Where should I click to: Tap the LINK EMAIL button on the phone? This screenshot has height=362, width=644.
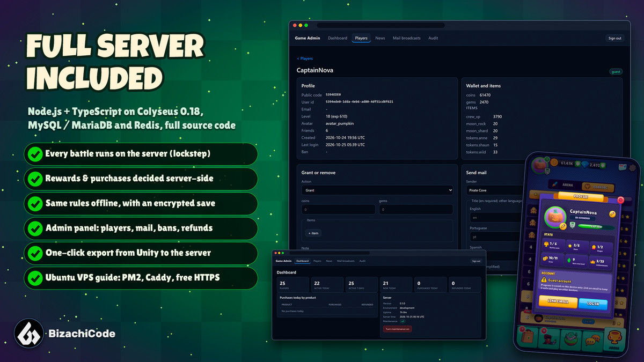[558, 302]
